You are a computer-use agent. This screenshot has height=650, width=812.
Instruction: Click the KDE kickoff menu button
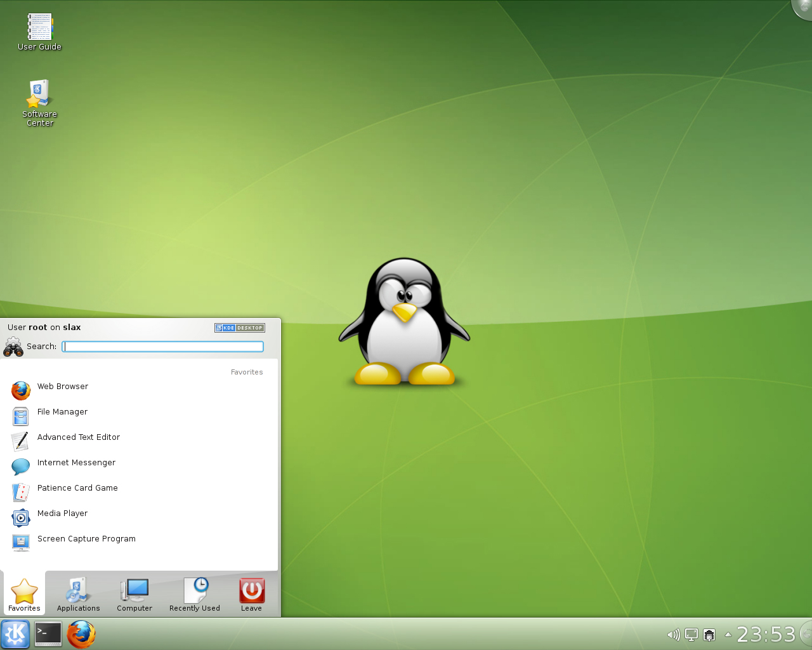click(x=15, y=633)
